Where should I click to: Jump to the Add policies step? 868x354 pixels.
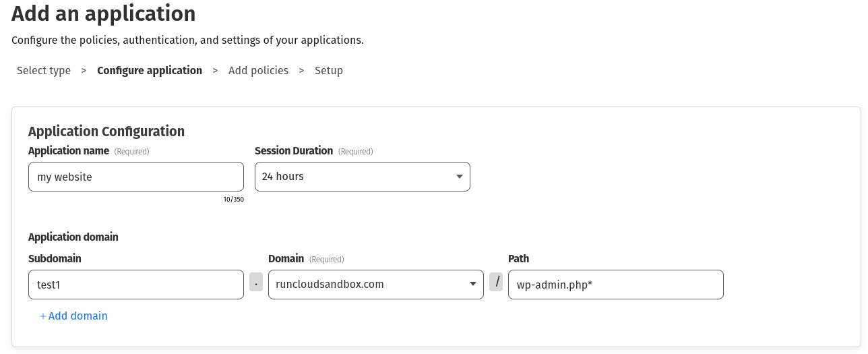258,71
